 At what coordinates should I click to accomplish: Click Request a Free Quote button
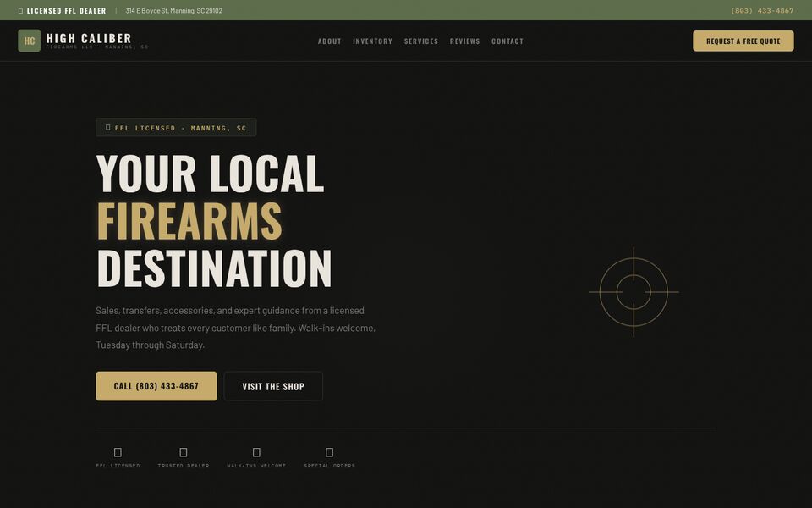coord(743,41)
